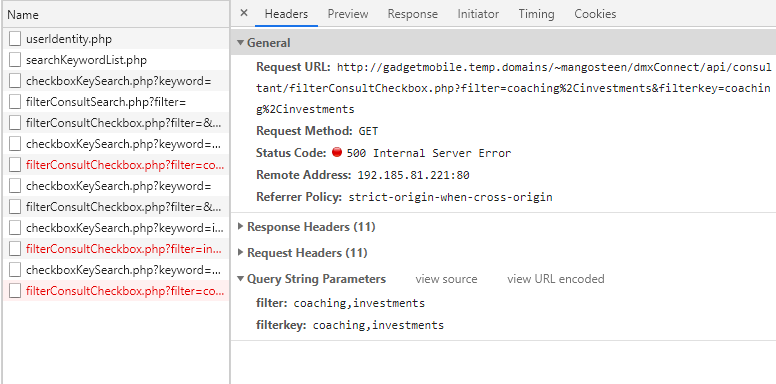This screenshot has height=384, width=776.
Task: View the Cookies tab
Action: click(x=595, y=14)
